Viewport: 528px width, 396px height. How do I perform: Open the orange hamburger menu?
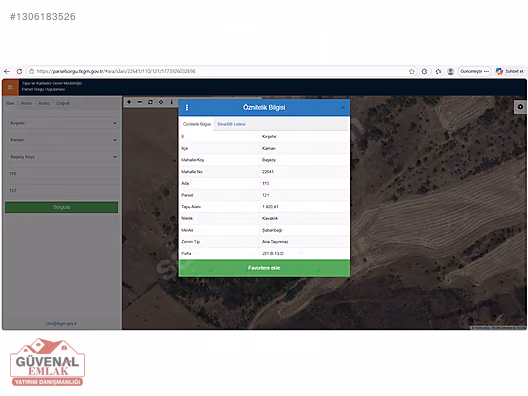[10, 87]
